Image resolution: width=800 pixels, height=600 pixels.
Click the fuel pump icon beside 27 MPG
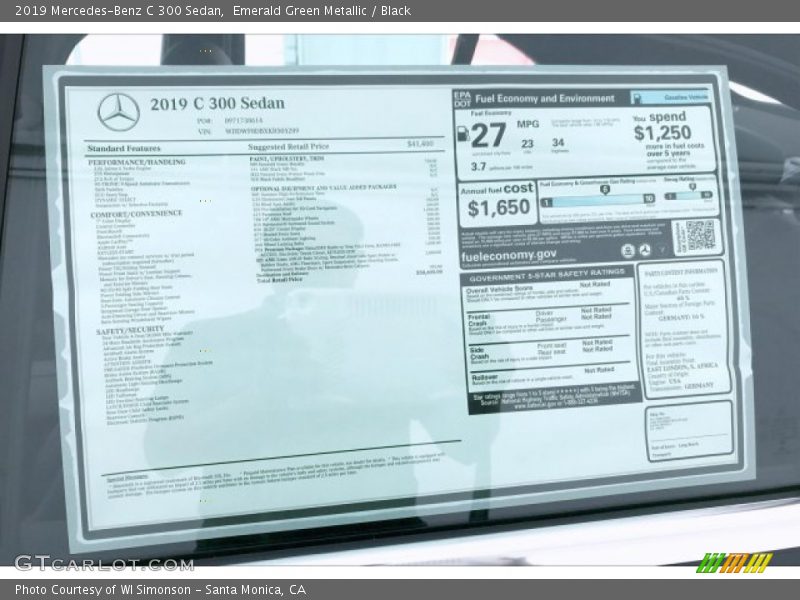[x=463, y=135]
